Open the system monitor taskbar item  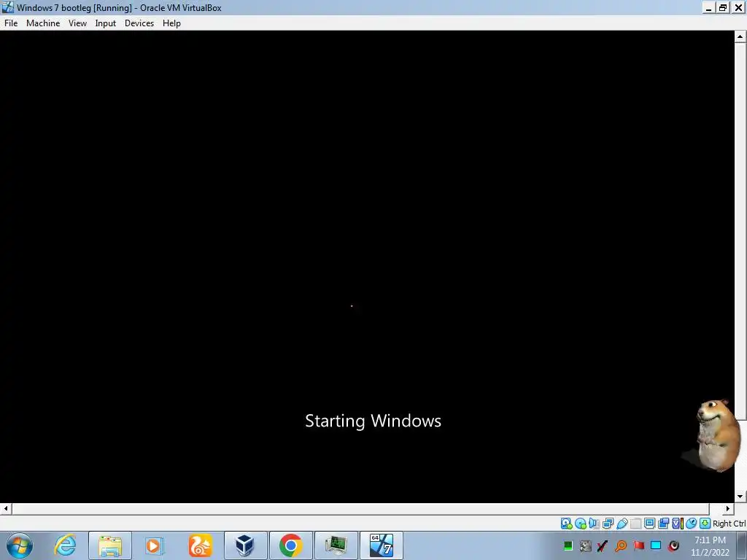(x=336, y=545)
